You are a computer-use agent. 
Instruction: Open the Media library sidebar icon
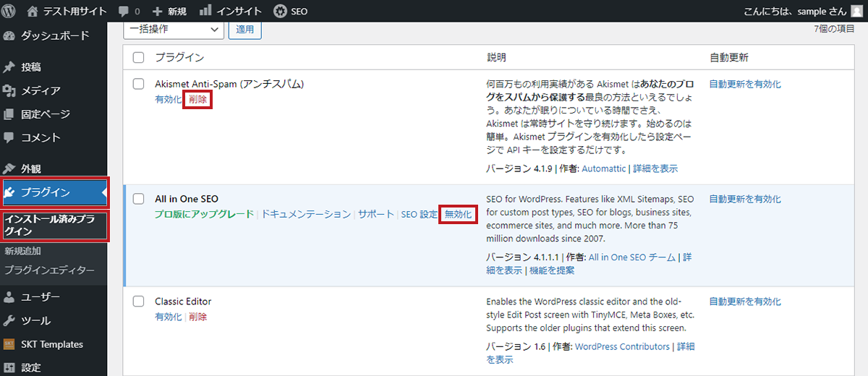9,90
